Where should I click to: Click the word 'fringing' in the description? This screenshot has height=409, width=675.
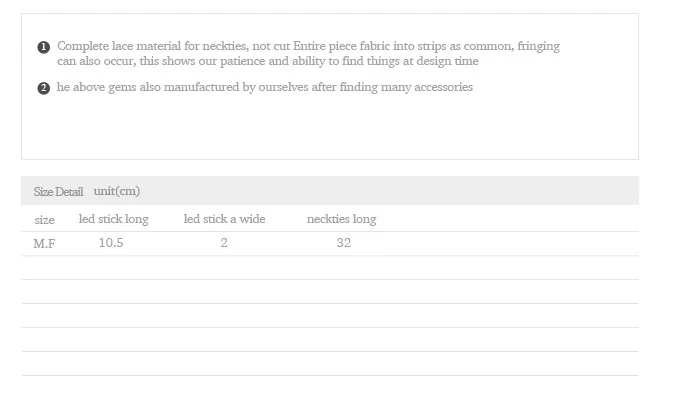click(x=538, y=46)
